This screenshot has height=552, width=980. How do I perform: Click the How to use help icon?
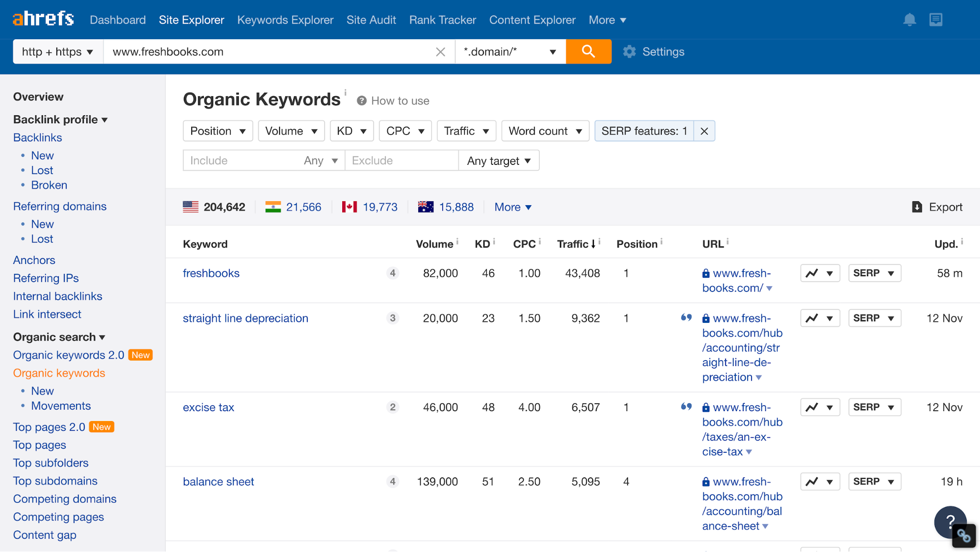point(362,101)
